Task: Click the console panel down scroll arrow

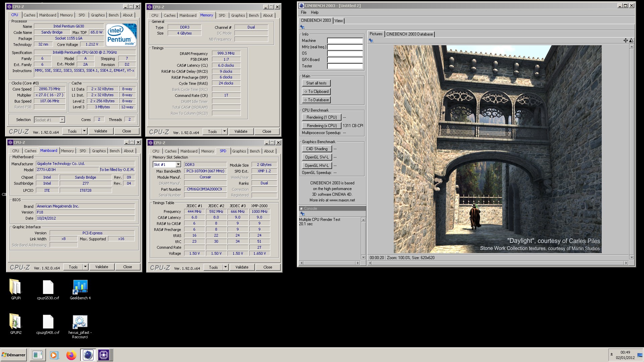Action: (x=363, y=257)
